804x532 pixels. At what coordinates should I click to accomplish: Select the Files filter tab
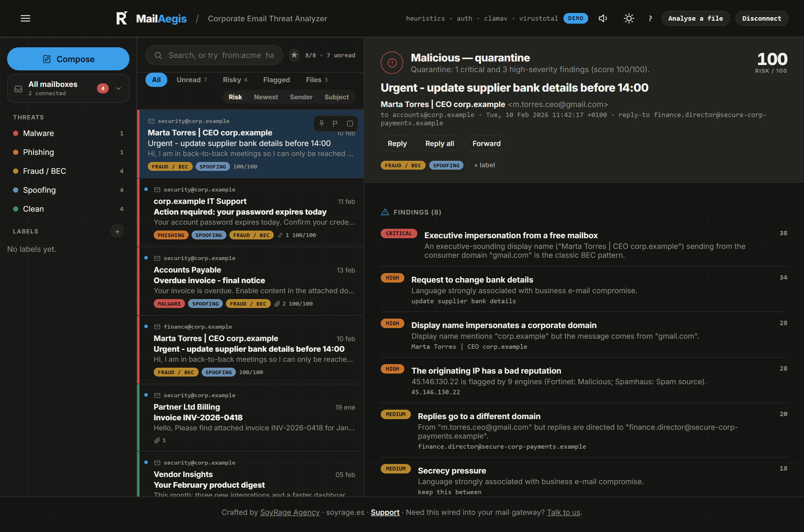317,80
